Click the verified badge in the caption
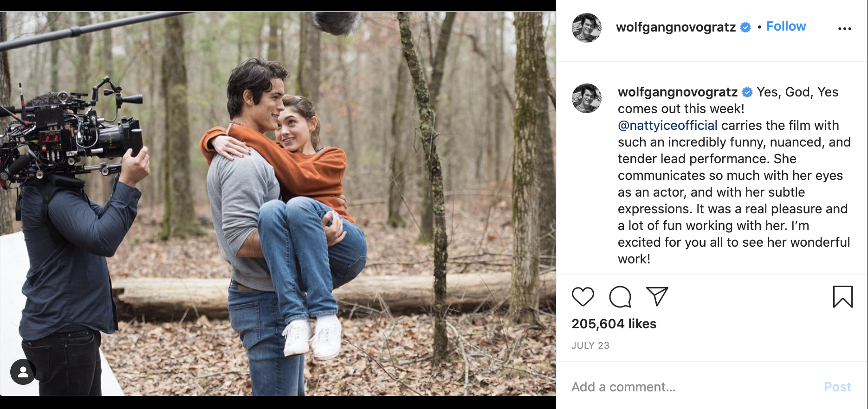 [747, 92]
